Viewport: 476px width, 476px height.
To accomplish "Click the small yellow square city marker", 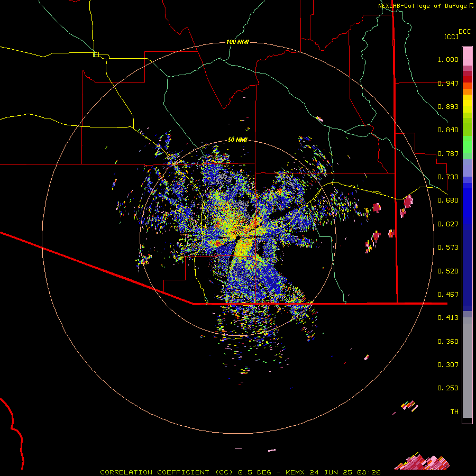I will tap(96, 54).
